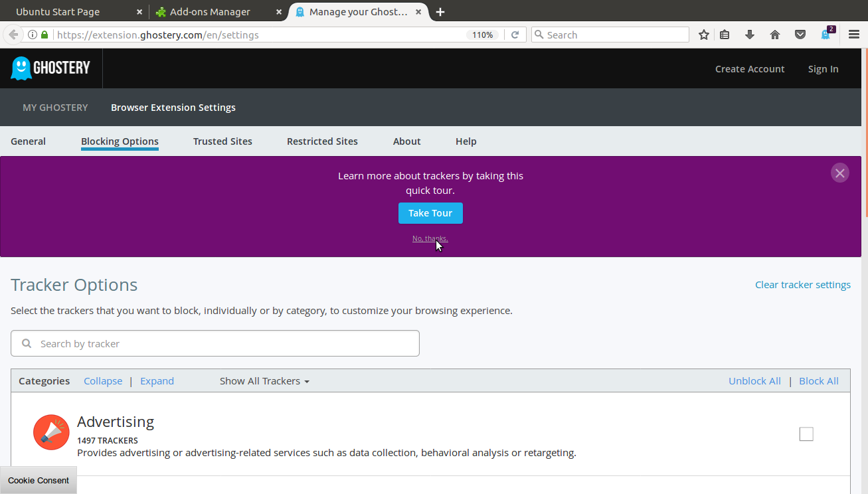
Task: Close the Add-ons Manager tab
Action: click(279, 12)
